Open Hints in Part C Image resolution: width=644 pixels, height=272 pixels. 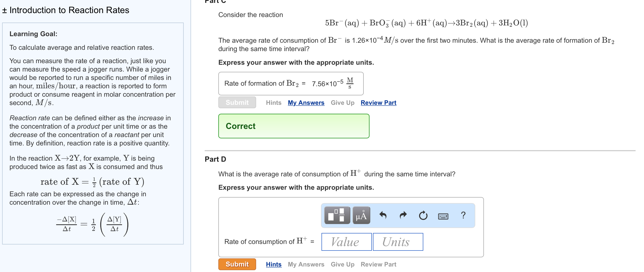point(273,102)
